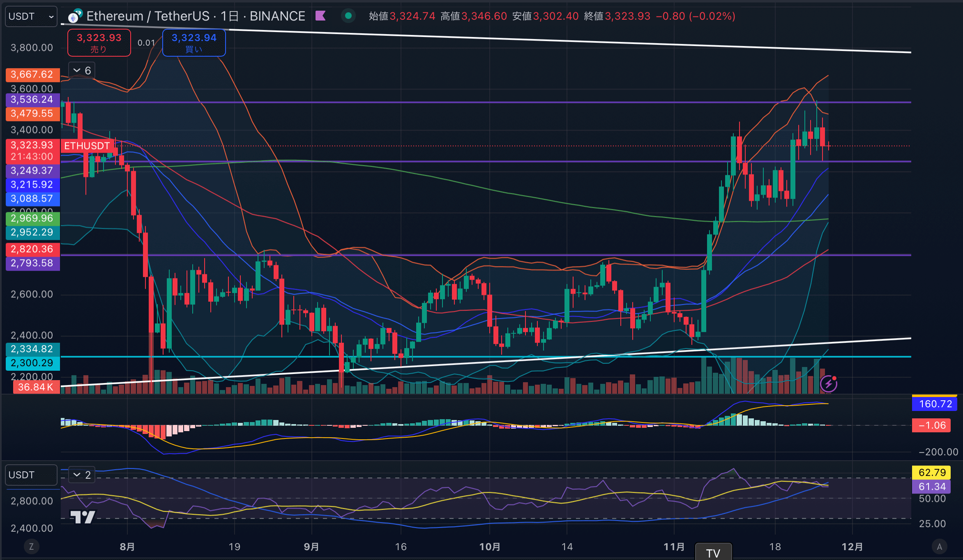Click the green market status dot

coord(348,16)
